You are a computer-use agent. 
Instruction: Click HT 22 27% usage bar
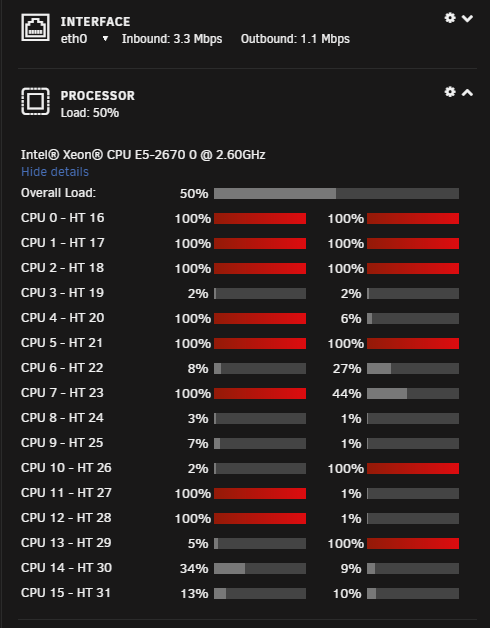pos(413,368)
